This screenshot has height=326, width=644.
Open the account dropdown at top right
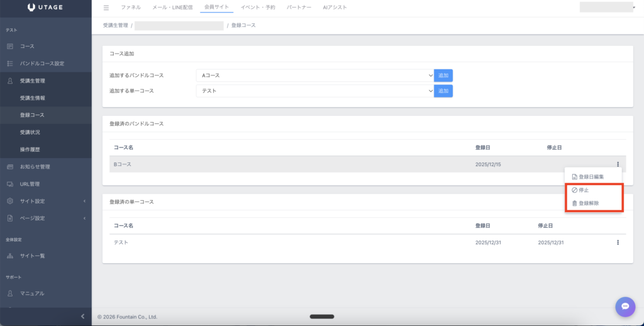[x=607, y=7]
